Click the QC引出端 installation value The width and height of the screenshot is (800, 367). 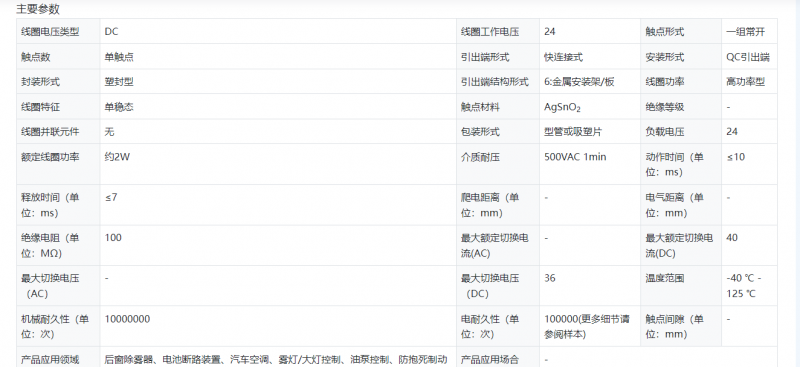(x=748, y=57)
